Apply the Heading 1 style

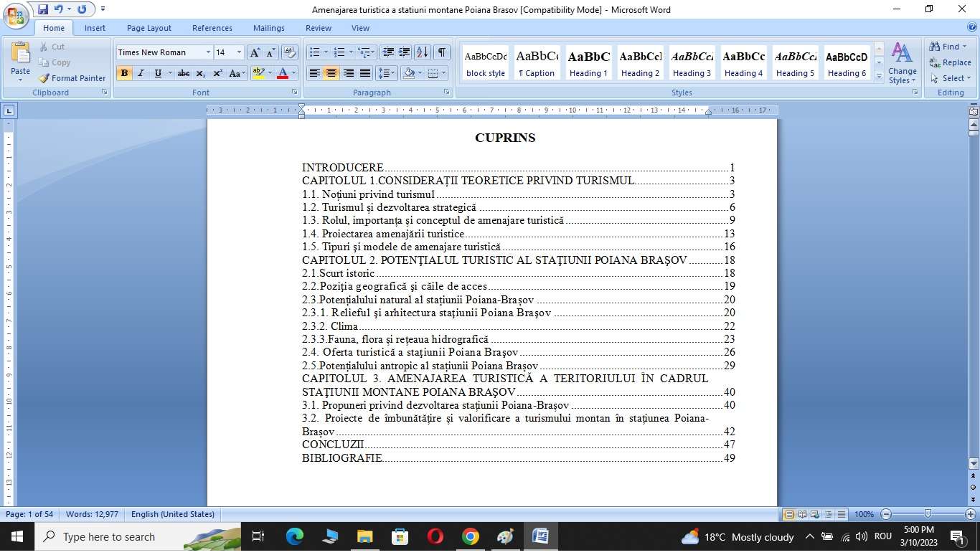tap(588, 63)
